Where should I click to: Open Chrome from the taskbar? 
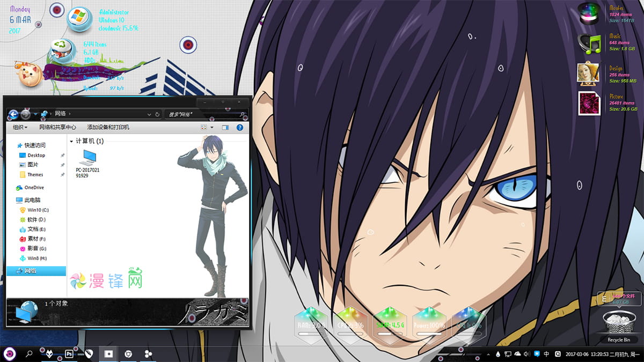click(128, 354)
